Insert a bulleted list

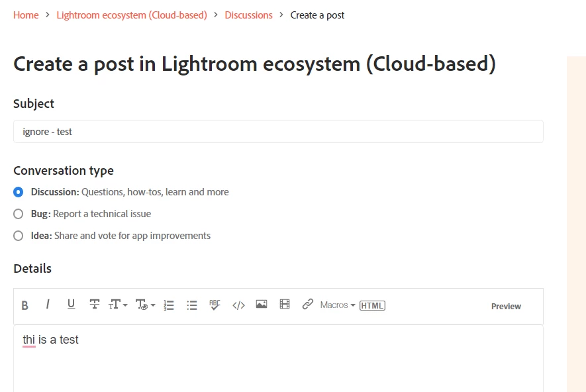(x=192, y=305)
